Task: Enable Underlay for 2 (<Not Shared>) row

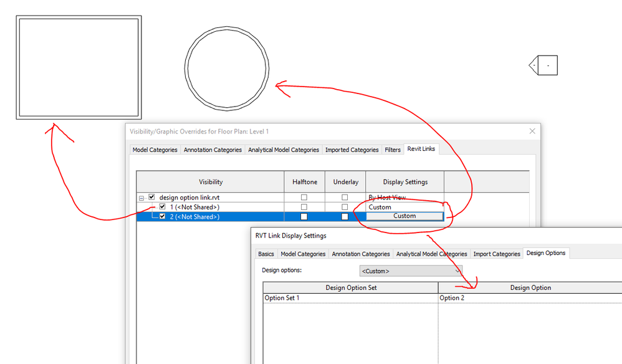Action: click(x=345, y=216)
